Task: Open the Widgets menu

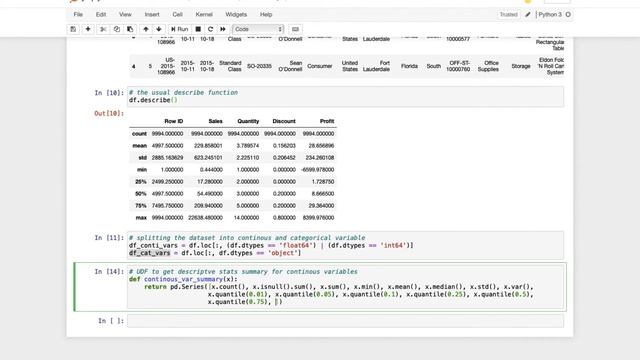Action: [236, 14]
